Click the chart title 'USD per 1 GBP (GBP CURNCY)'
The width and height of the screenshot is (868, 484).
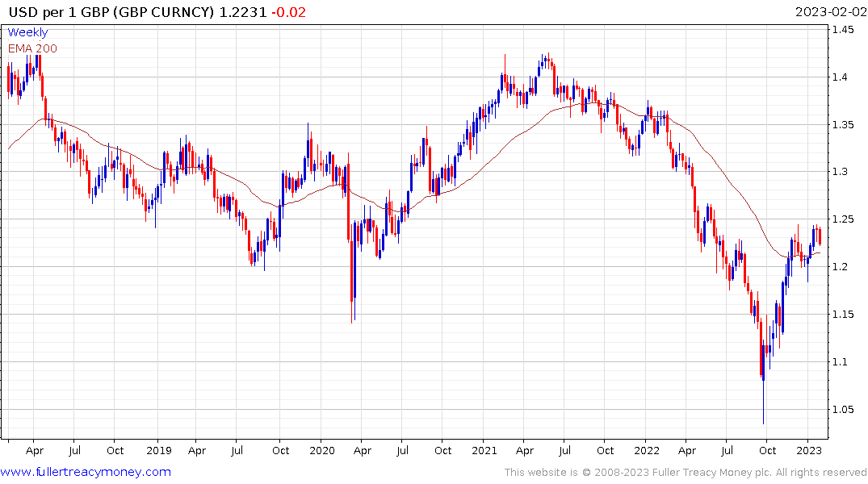(x=111, y=12)
